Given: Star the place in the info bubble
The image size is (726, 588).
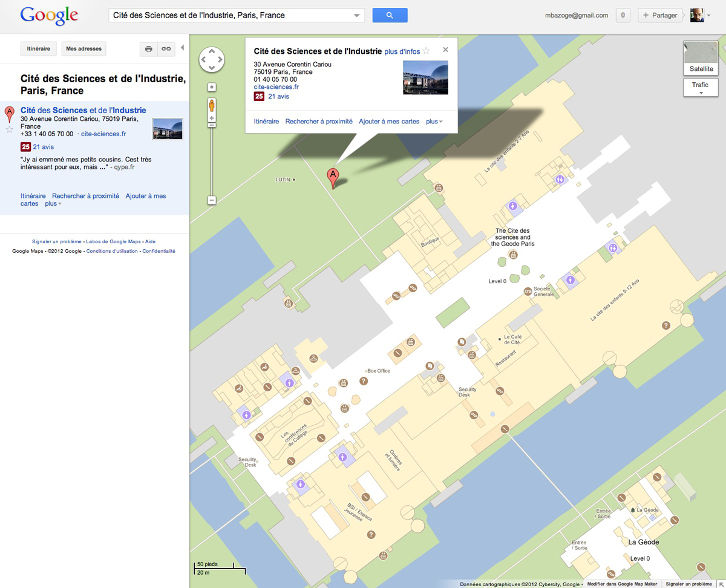Looking at the screenshot, I should [426, 51].
